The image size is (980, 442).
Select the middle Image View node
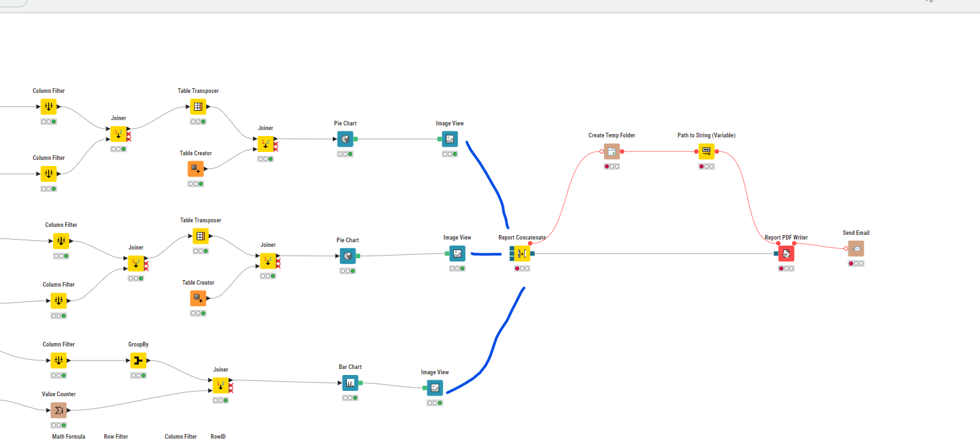click(456, 253)
